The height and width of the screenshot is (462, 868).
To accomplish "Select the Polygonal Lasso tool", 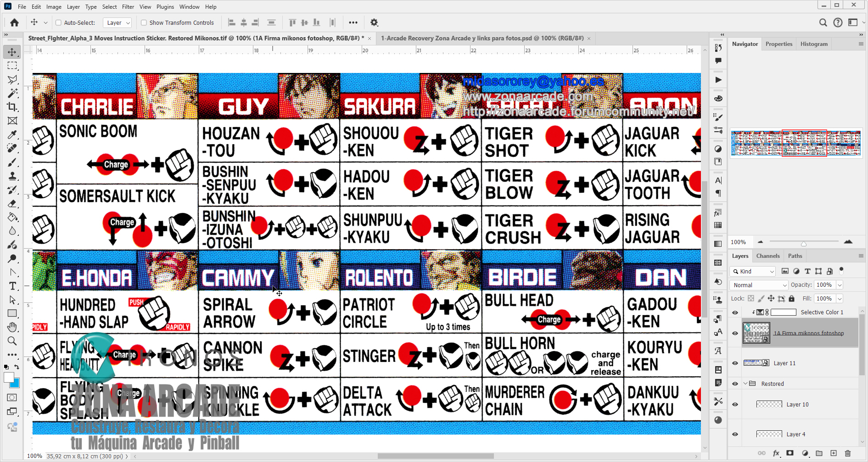I will 12,79.
